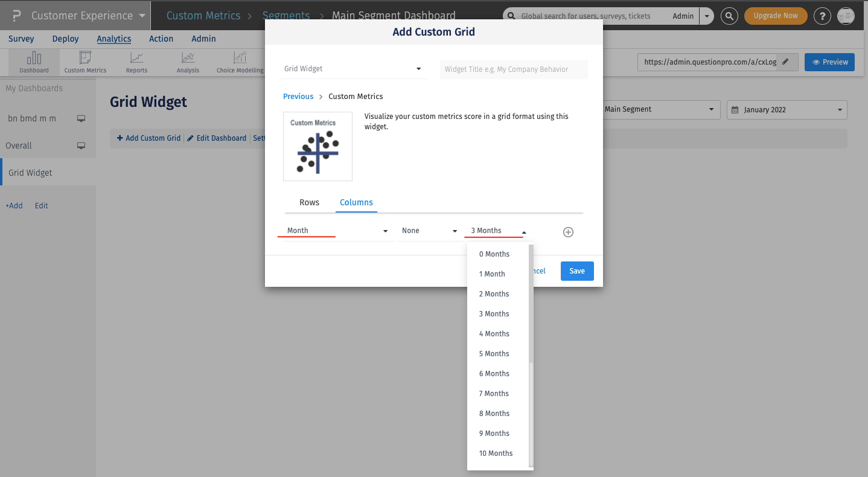Open the Main Segment dropdown
868x477 pixels.
[x=661, y=109]
